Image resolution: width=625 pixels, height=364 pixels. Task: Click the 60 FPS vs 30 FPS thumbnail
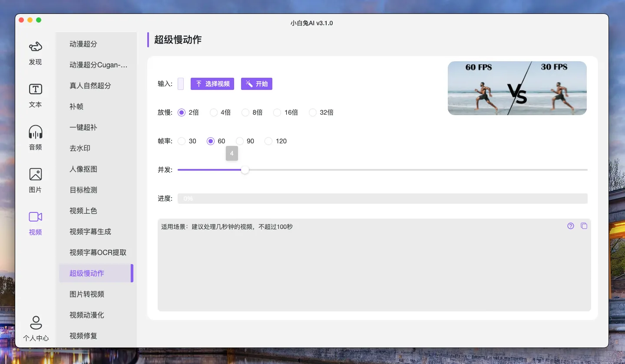click(x=517, y=88)
